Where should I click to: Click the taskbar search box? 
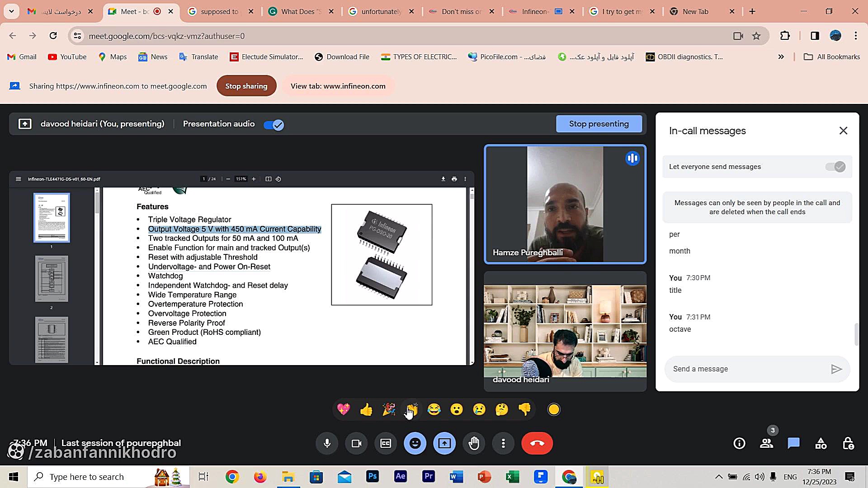point(108,477)
